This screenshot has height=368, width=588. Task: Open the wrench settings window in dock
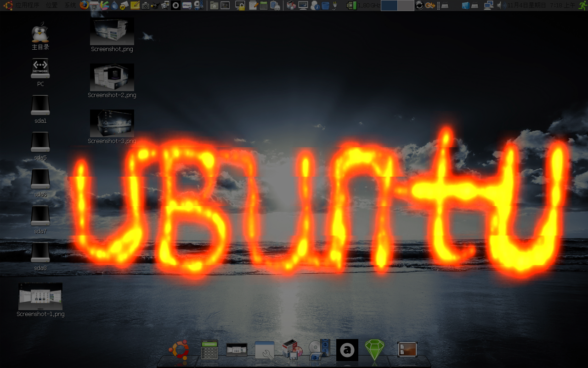coord(265,351)
